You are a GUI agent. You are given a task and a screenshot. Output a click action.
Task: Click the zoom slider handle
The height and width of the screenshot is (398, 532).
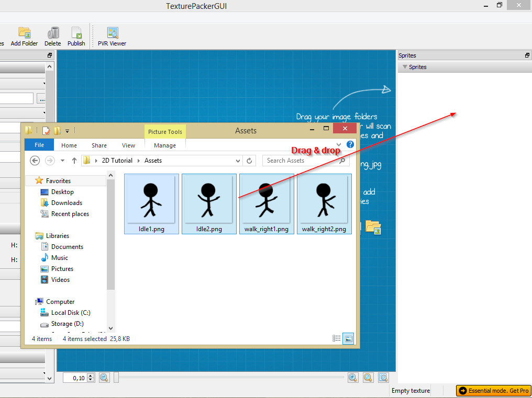116,378
